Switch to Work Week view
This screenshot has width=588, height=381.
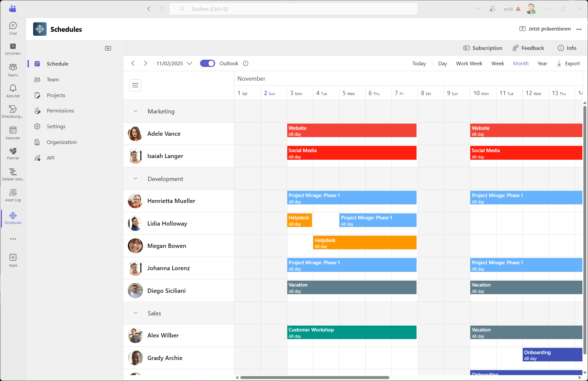469,64
